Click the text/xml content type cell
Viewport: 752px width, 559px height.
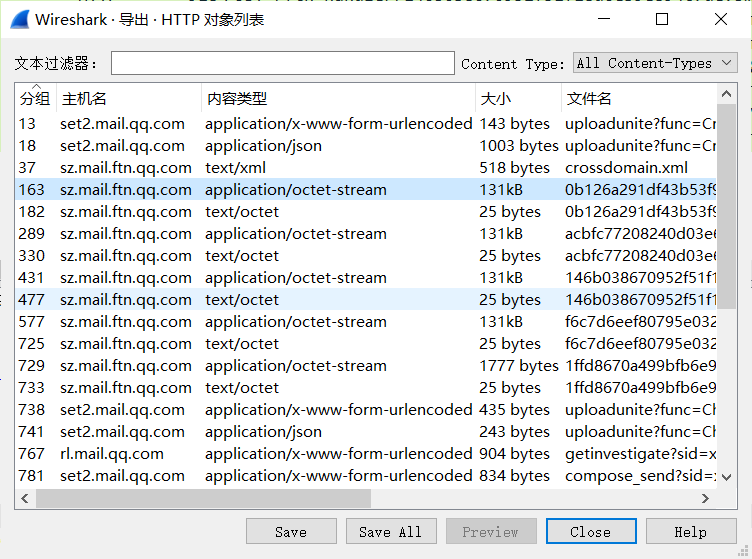[235, 168]
